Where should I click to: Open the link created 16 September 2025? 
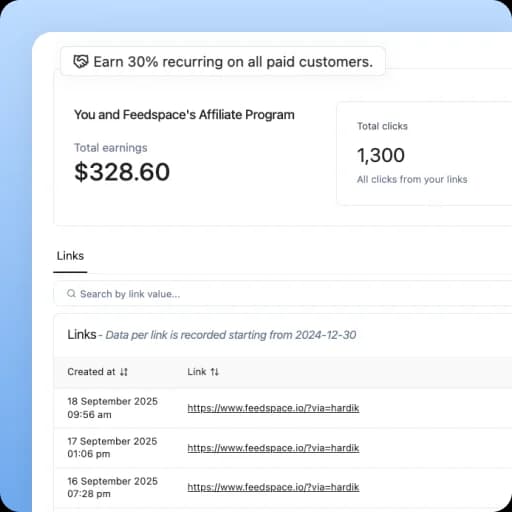pos(273,487)
